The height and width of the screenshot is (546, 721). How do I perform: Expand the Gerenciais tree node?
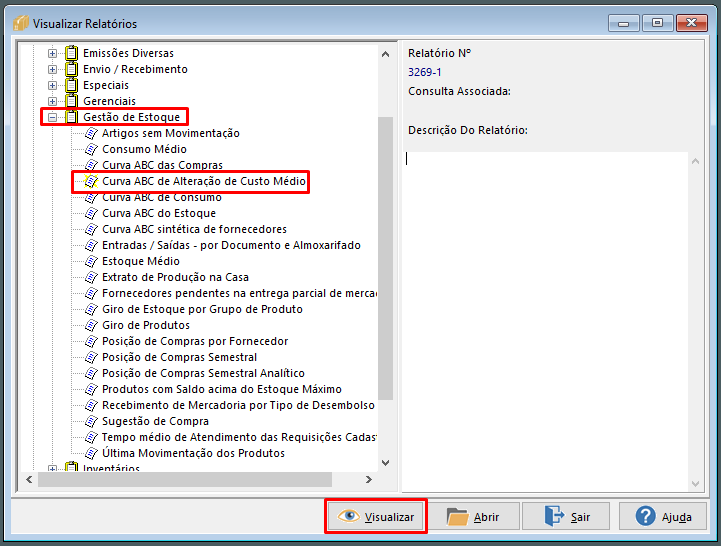(x=52, y=101)
